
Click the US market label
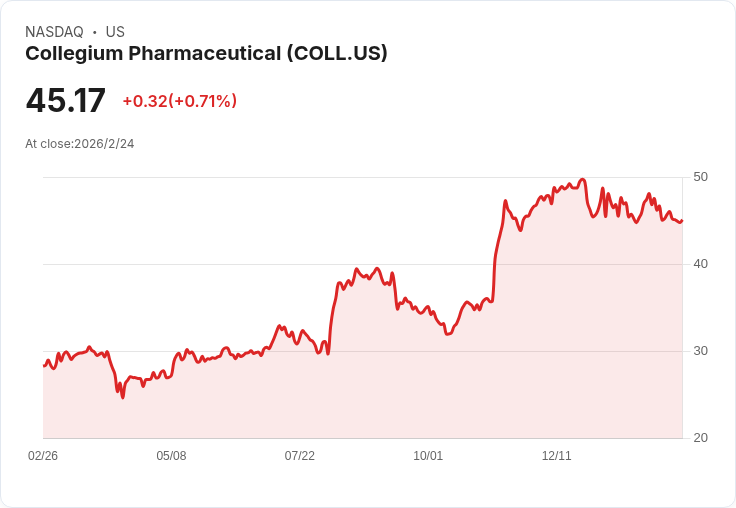(x=115, y=32)
